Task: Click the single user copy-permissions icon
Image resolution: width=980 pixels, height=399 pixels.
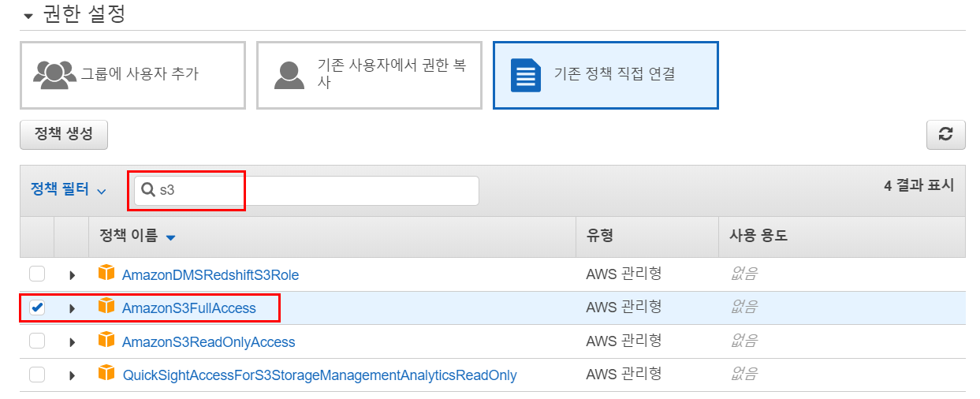Action: (289, 75)
